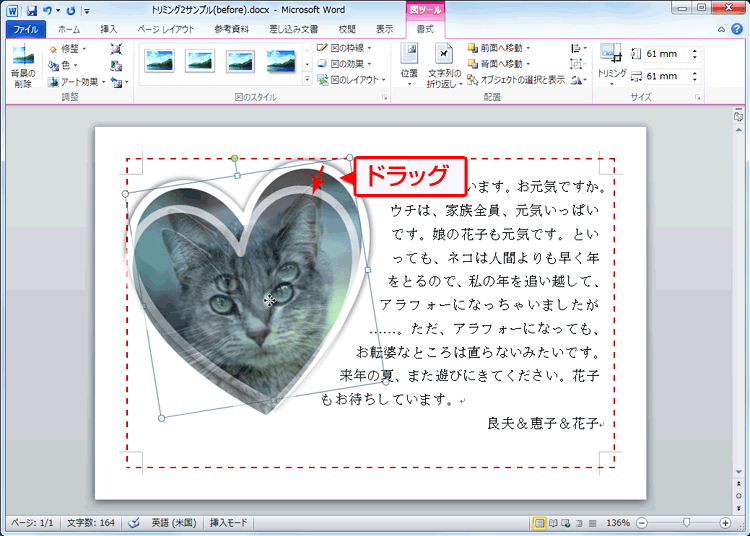Click the Save icon in Quick Access Toolbar
The image size is (750, 536).
32,10
